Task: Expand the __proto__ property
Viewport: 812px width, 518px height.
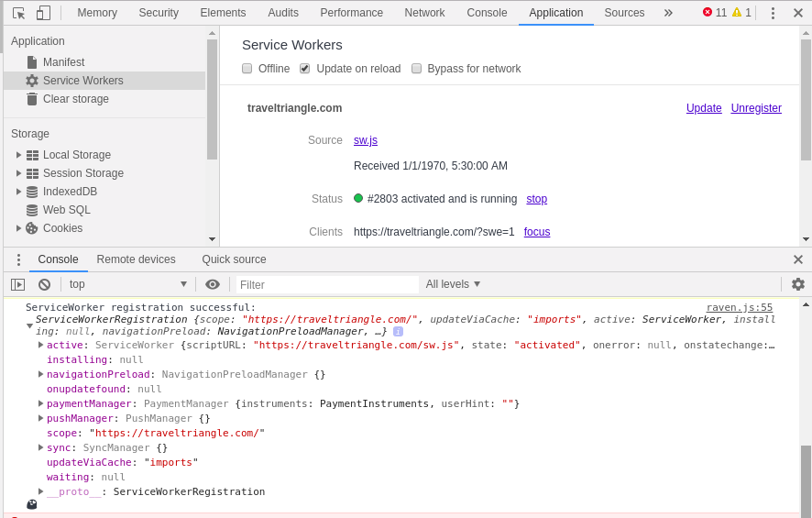Action: click(x=40, y=491)
